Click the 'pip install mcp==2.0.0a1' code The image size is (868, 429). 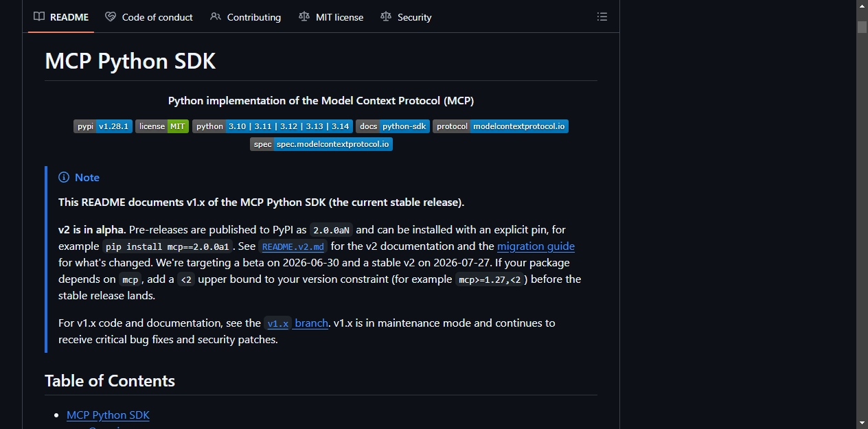click(168, 246)
